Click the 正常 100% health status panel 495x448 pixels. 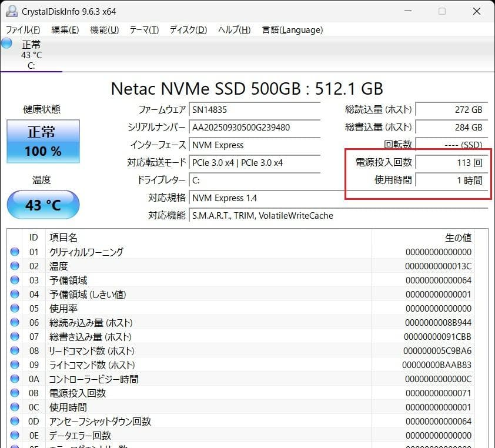[42, 142]
